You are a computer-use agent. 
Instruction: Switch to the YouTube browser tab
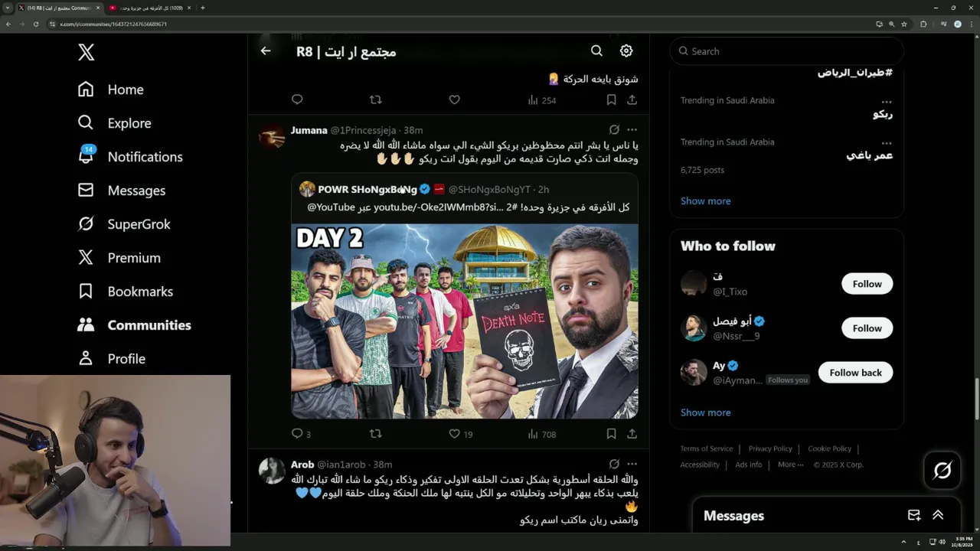(149, 8)
